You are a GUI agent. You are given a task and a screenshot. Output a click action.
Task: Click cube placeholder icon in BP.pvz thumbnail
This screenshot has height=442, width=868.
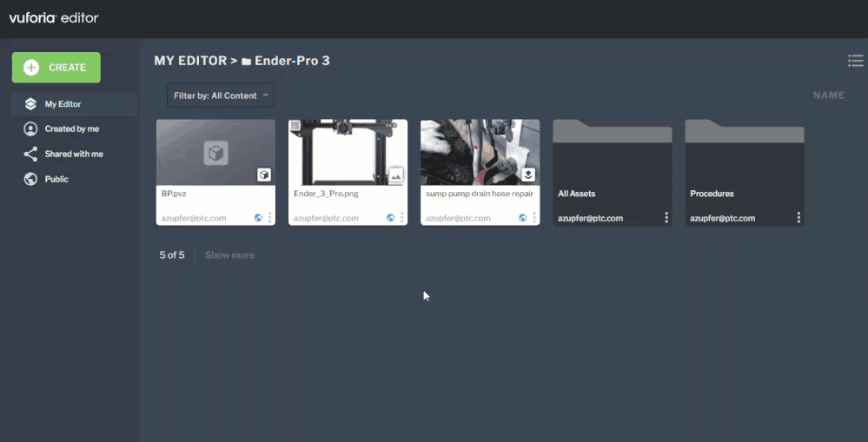[215, 153]
